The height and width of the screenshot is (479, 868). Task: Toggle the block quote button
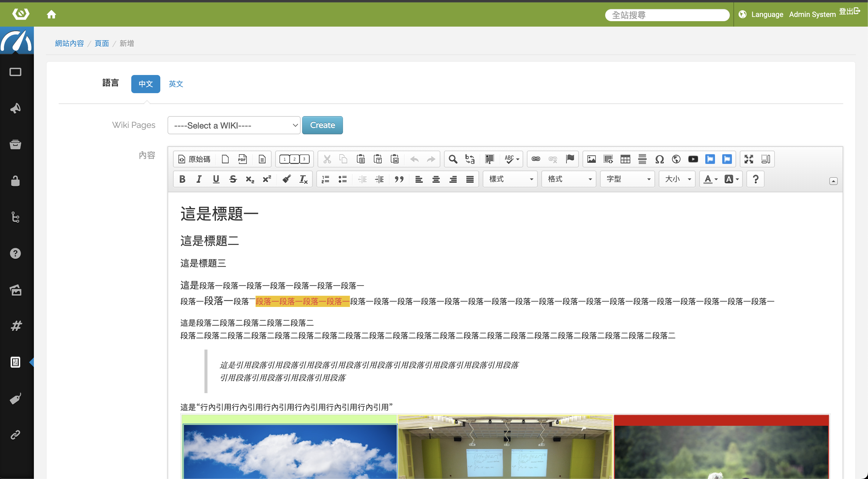(399, 179)
